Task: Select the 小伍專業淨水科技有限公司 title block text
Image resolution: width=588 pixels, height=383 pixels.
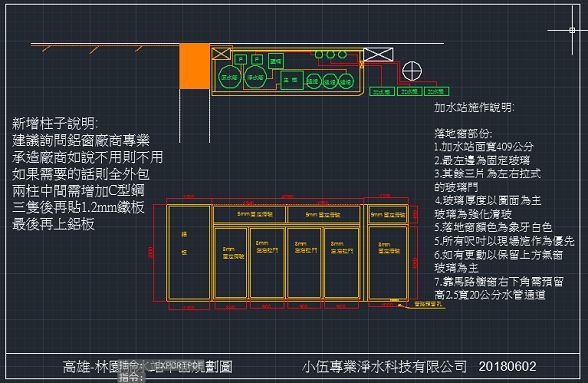Action: click(384, 366)
